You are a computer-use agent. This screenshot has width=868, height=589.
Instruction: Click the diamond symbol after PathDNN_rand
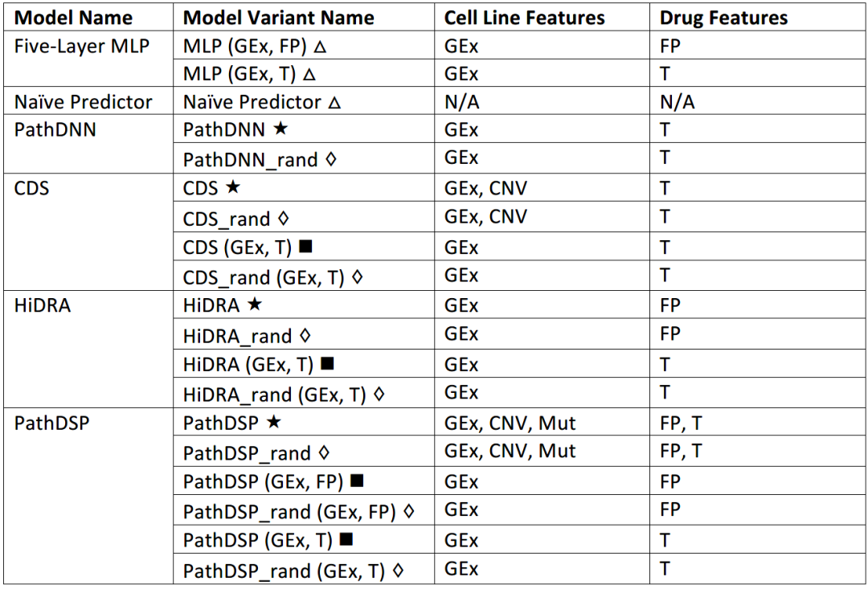[330, 159]
